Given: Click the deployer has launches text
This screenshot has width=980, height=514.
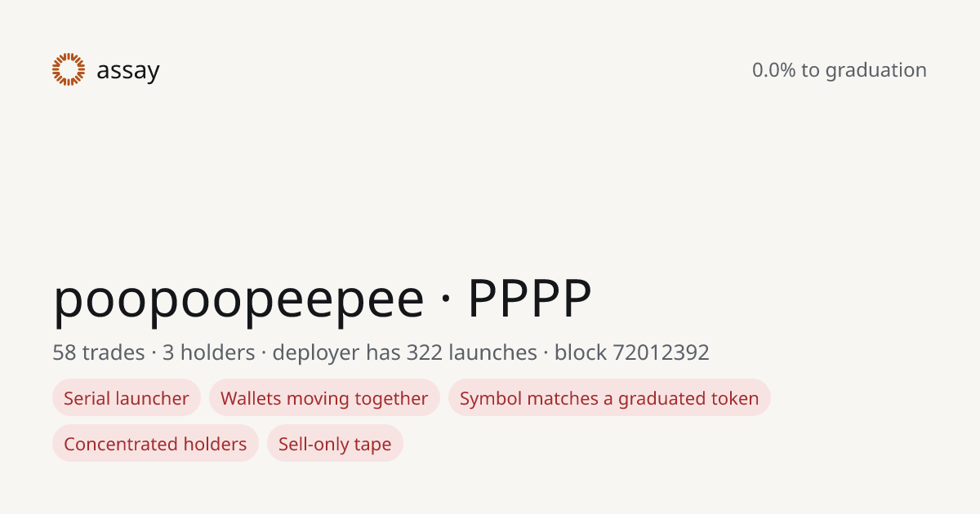Looking at the screenshot, I should [x=404, y=353].
